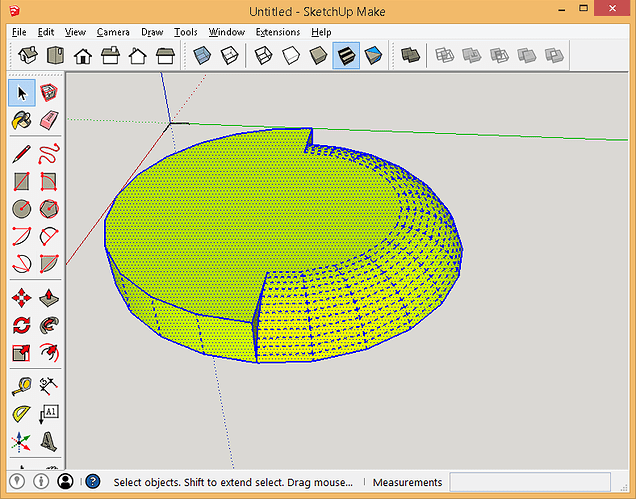The height and width of the screenshot is (499, 636).
Task: Switch to Front view house icon
Action: point(83,56)
